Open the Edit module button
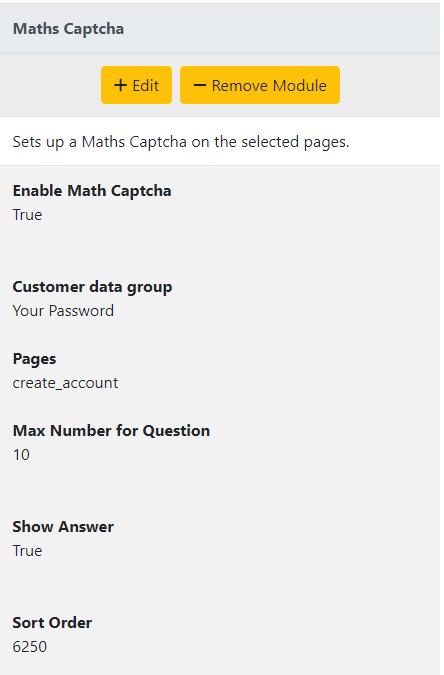Screen dimensions: 444x675 (137, 85)
